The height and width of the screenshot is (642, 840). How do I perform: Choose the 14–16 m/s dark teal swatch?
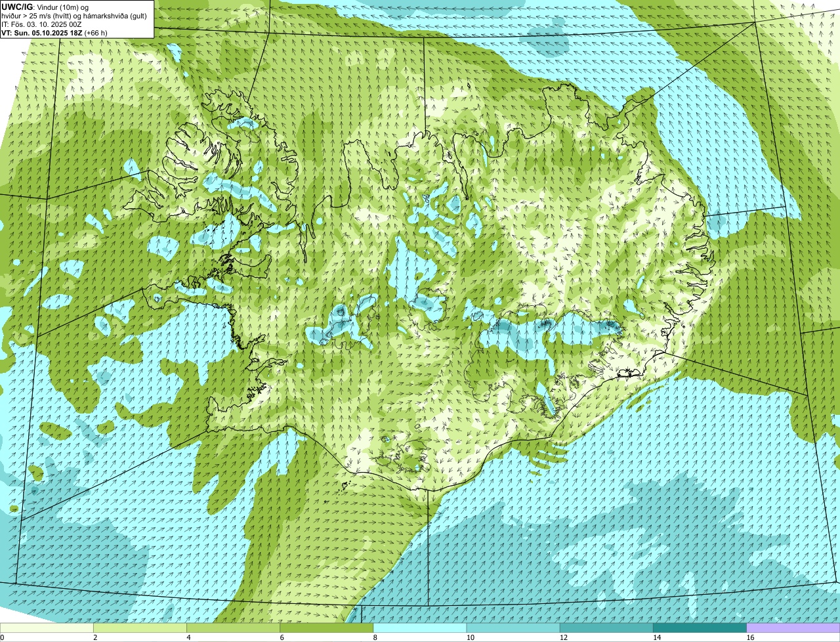[700, 628]
